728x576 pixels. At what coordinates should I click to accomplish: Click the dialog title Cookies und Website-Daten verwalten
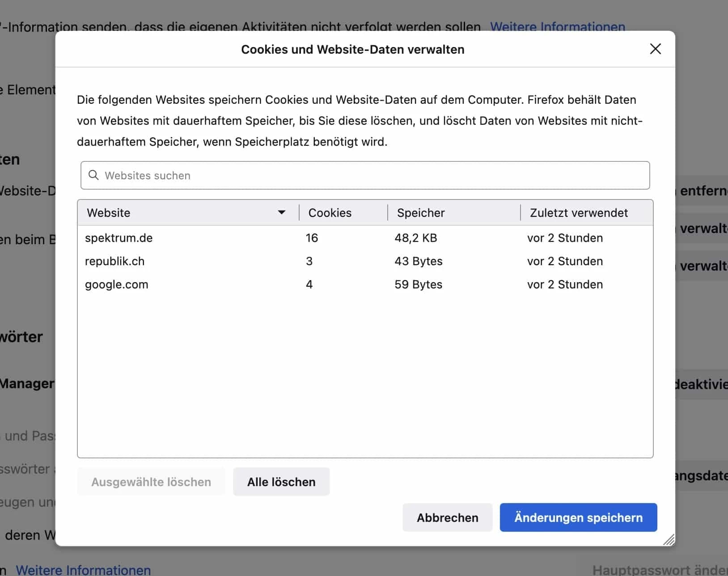coord(353,50)
